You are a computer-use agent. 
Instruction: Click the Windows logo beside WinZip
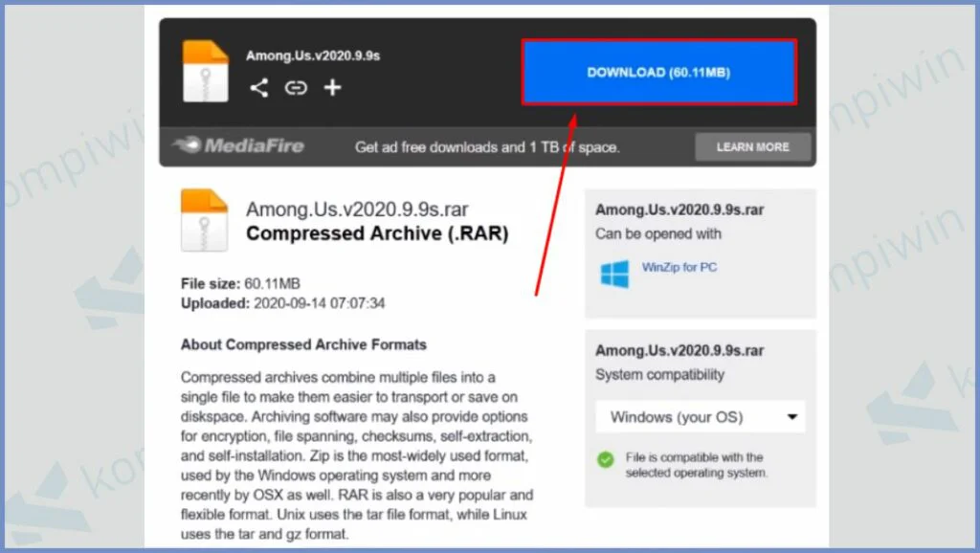coord(614,274)
